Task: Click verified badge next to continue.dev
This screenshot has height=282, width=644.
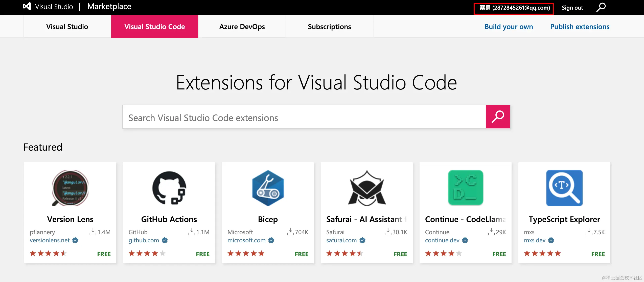Action: click(x=465, y=240)
